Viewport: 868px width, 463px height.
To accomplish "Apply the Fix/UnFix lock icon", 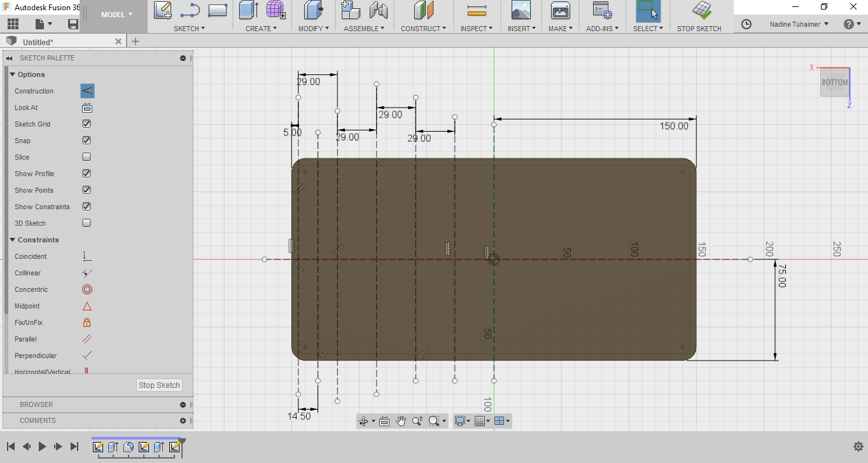I will [87, 322].
